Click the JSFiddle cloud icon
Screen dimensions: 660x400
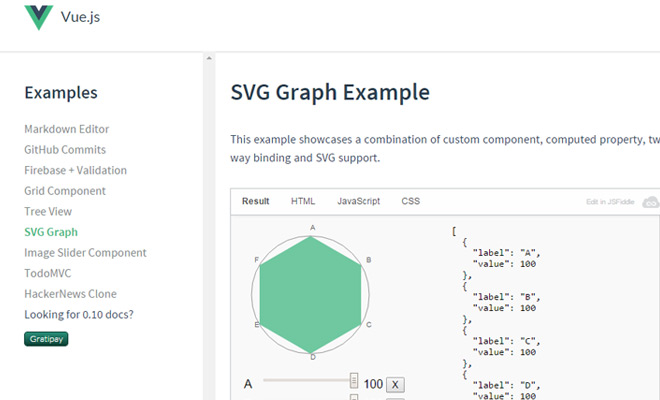[650, 202]
